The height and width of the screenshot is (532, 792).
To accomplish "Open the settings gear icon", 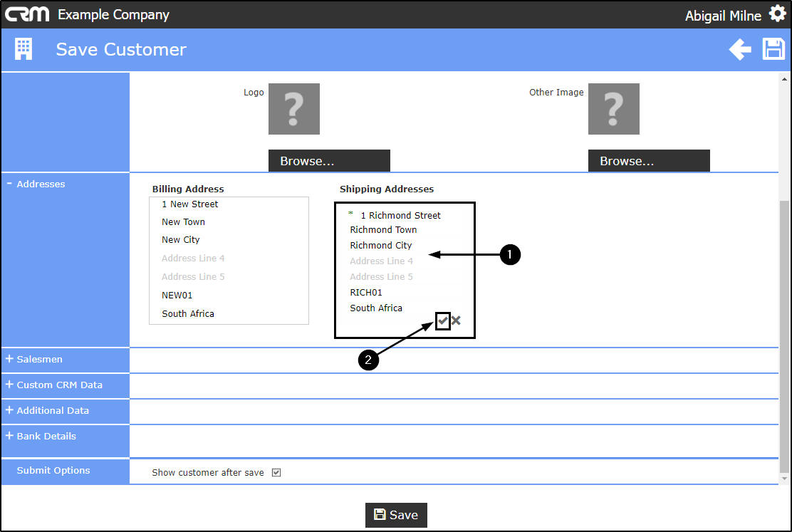I will tap(777, 13).
